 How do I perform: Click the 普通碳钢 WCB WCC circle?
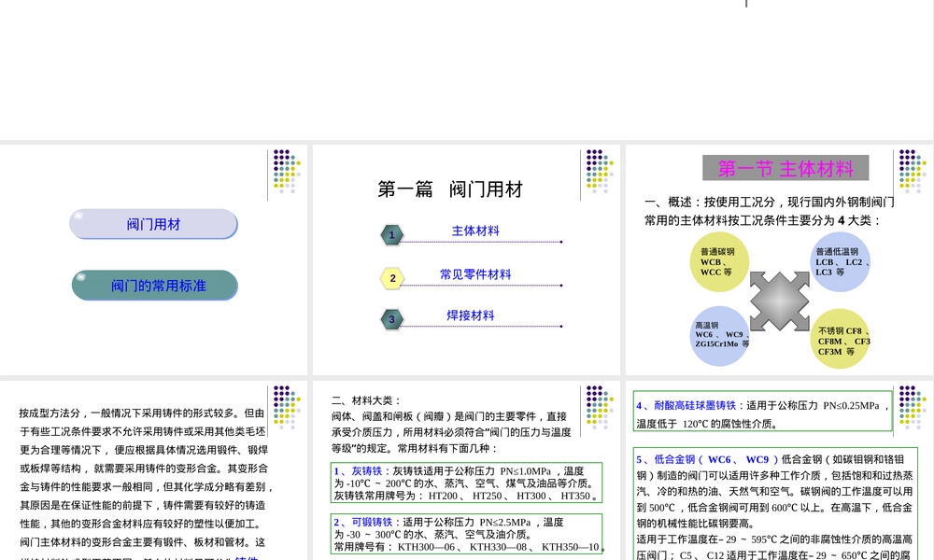[x=719, y=262]
